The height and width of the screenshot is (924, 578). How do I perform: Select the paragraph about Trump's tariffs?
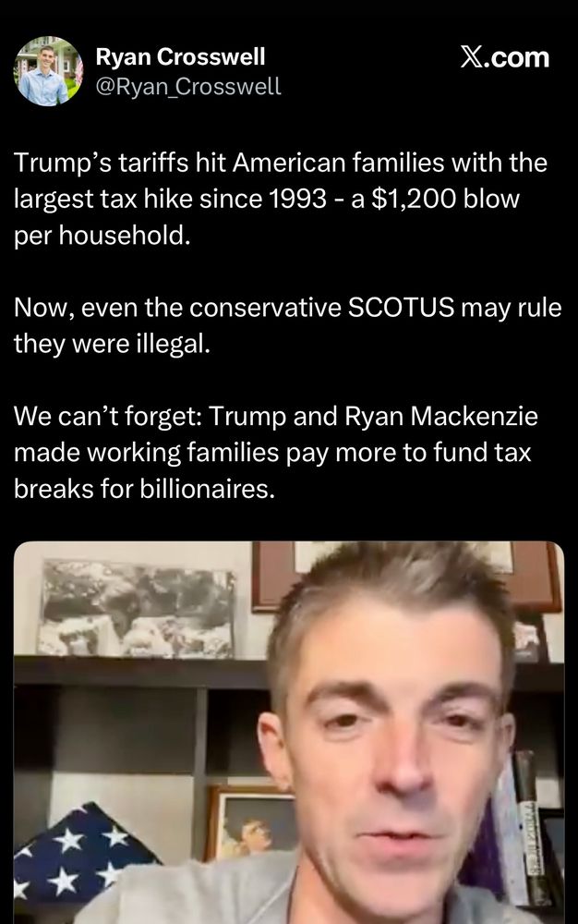point(281,200)
